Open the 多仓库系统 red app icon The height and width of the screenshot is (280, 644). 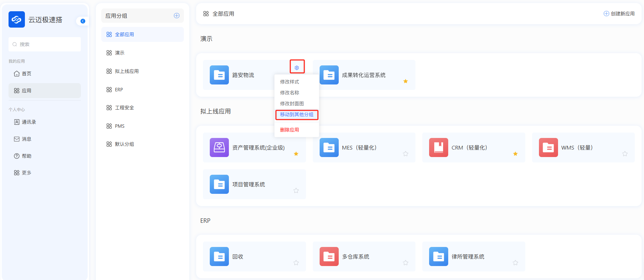(329, 256)
